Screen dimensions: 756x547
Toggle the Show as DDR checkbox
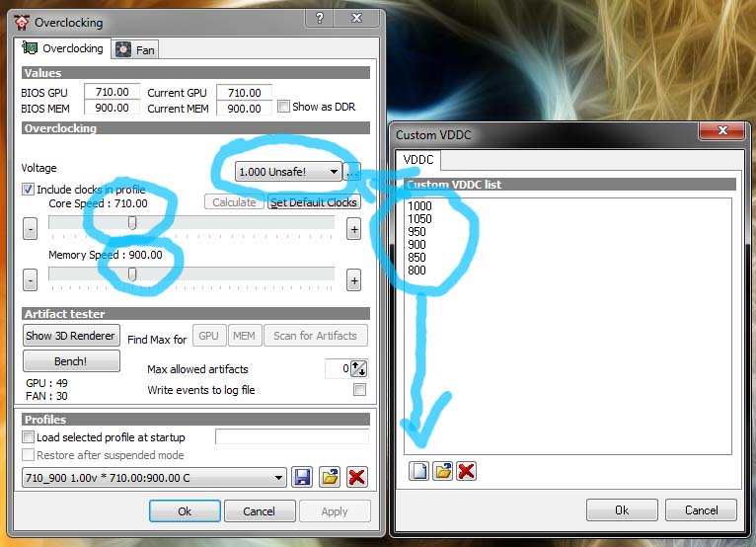(283, 106)
